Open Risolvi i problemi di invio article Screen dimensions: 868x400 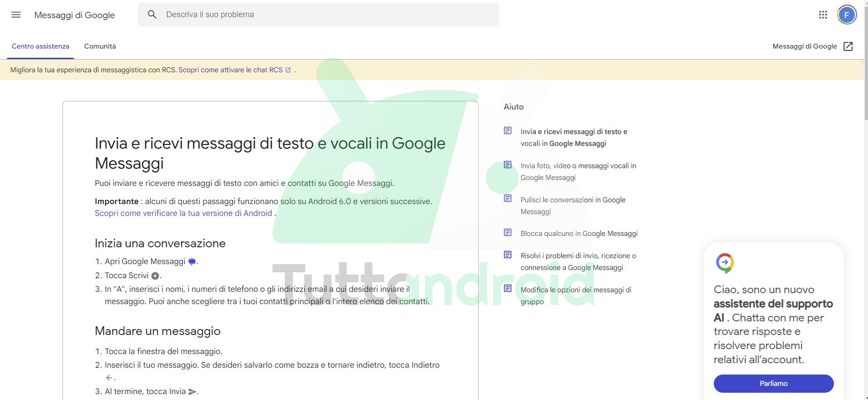(578, 262)
